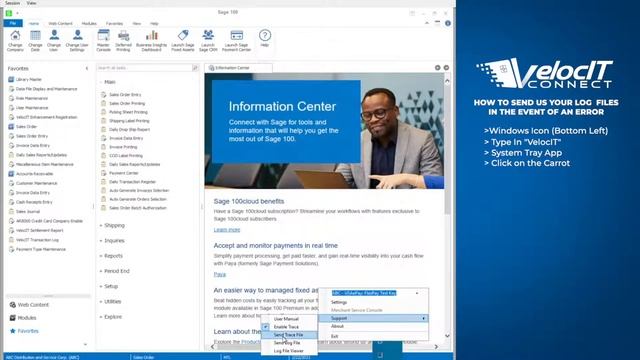Open VelocIT Settlement Report favorite
Screen dimensions: 640x360
coord(39,230)
